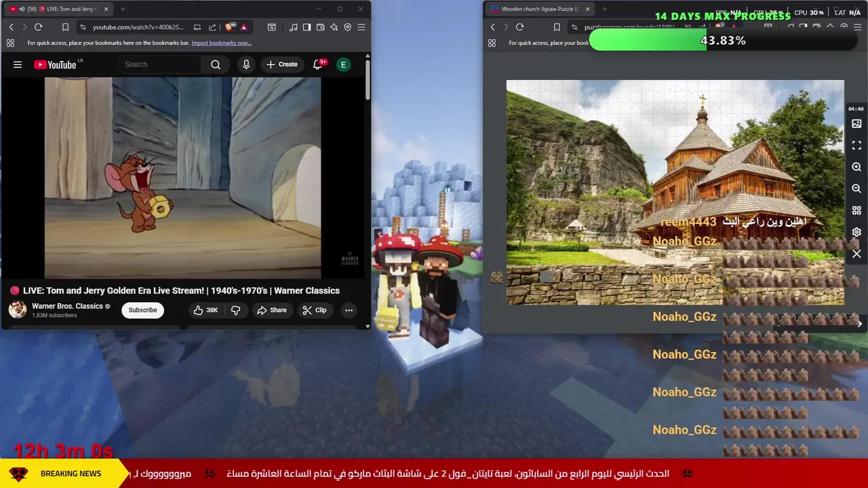868x488 pixels.
Task: Mute the audio icon on the YouTube tab
Action: tap(22, 9)
